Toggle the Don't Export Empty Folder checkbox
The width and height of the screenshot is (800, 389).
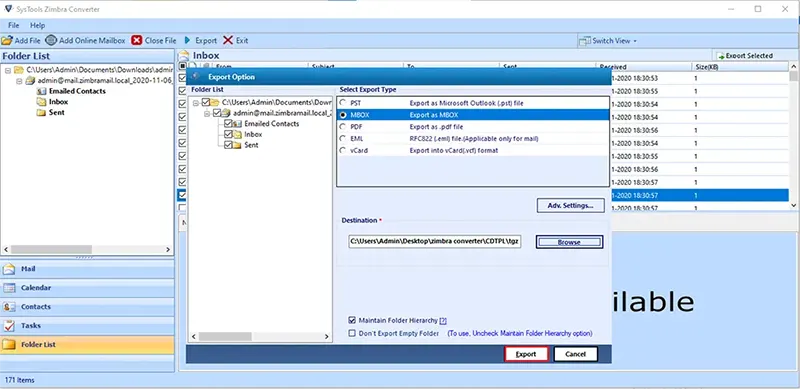point(352,333)
